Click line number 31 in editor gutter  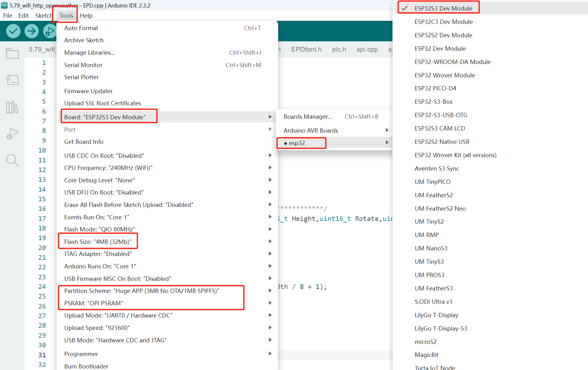point(42,355)
